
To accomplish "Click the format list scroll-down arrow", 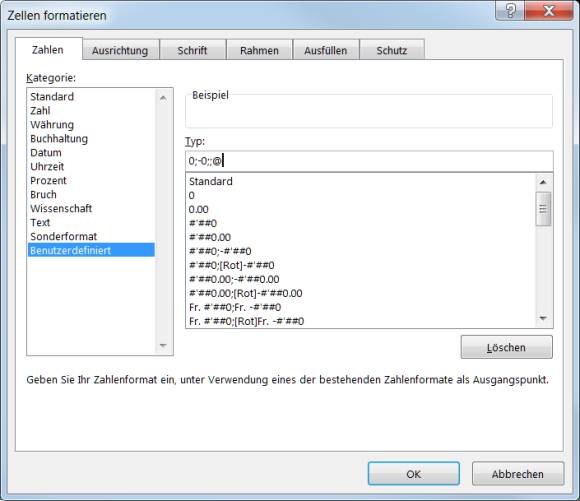I will pyautogui.click(x=543, y=318).
